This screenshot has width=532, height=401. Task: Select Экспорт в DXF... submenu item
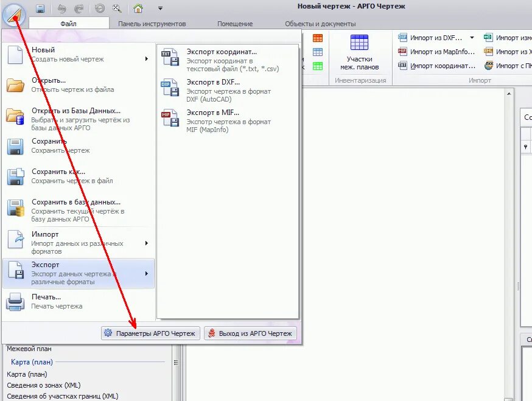(x=227, y=91)
